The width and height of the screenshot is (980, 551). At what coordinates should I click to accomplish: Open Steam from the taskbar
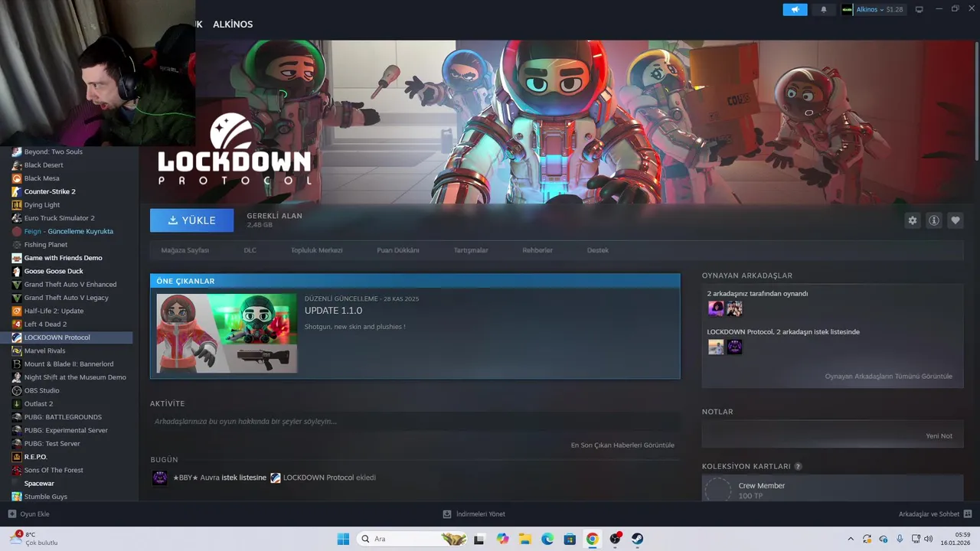(637, 539)
